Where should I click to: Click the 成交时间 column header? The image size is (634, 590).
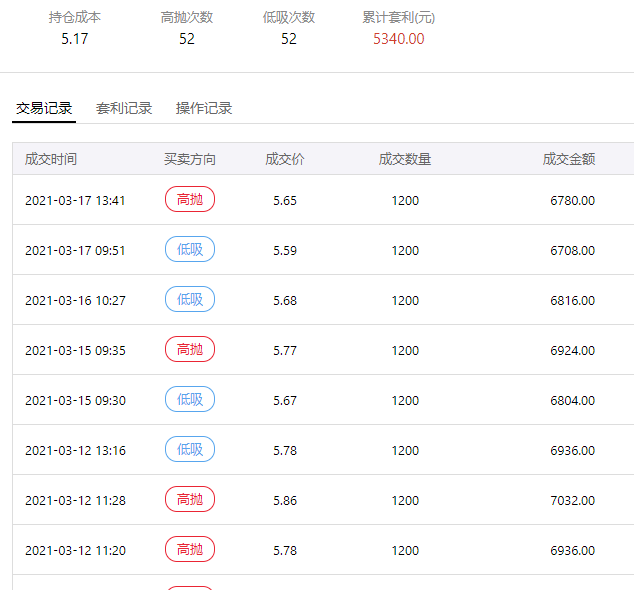51,159
